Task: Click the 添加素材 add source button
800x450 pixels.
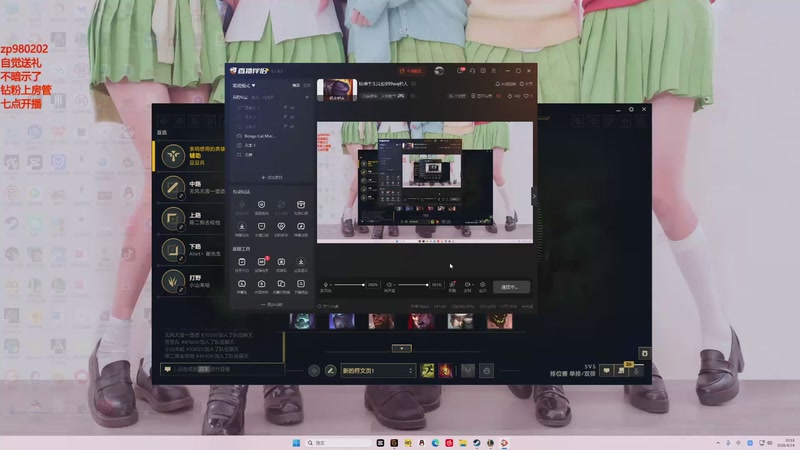Action: [272, 178]
